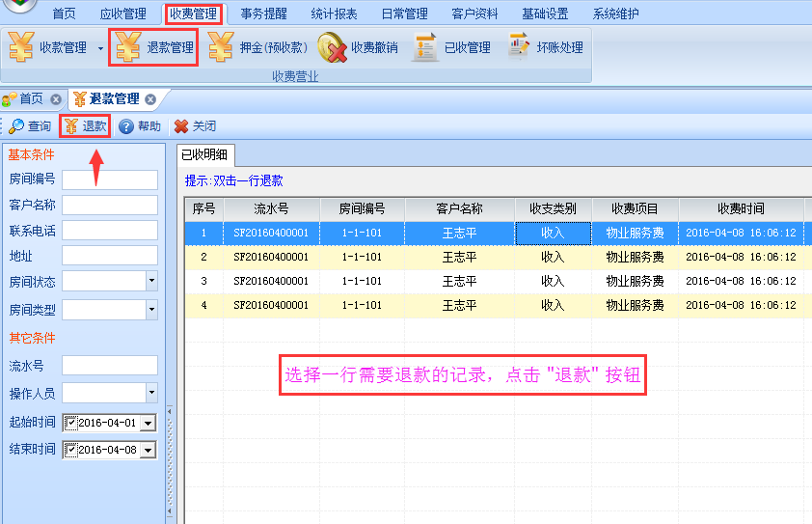Open 日常管理 ribbon menu
812x524 pixels.
(404, 14)
